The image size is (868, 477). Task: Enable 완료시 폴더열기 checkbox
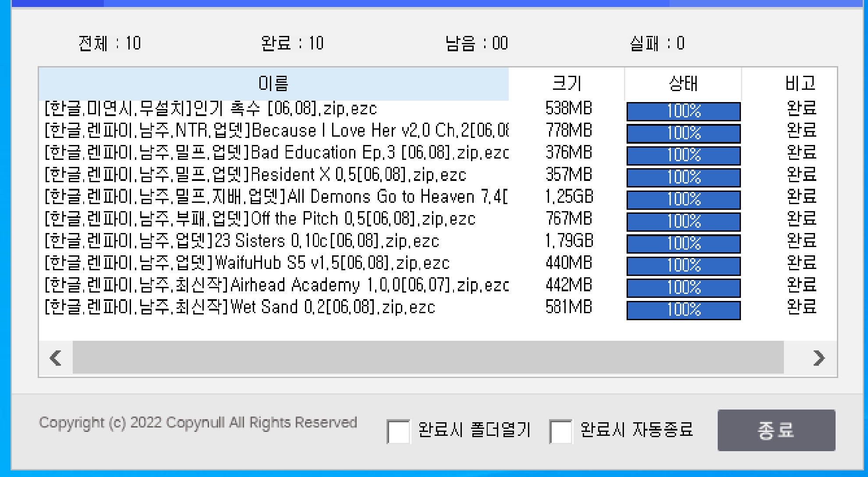click(398, 431)
